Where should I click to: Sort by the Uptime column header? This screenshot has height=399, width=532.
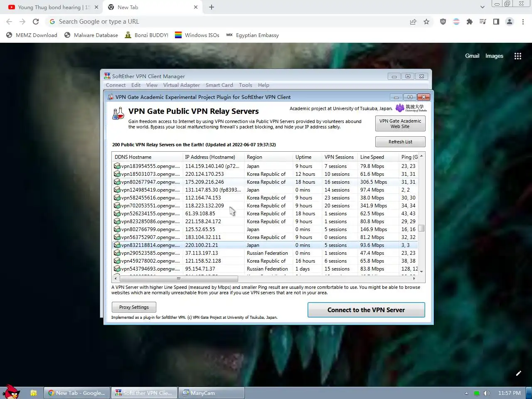[308, 157]
